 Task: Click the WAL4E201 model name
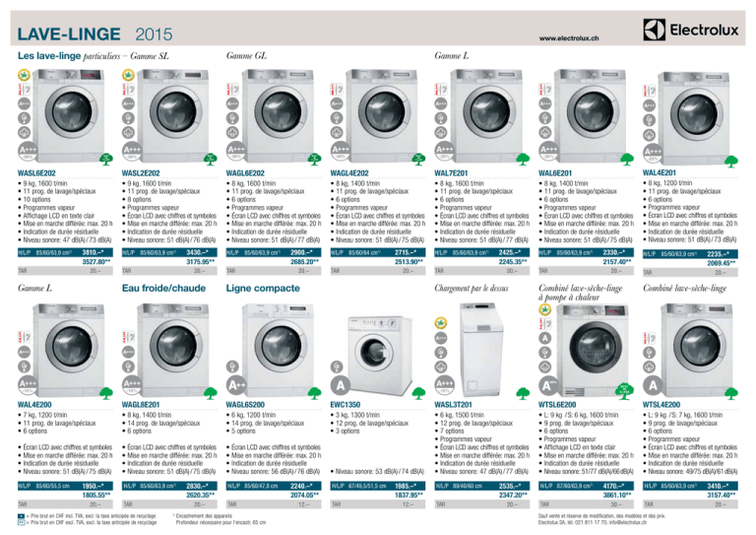[x=665, y=173]
